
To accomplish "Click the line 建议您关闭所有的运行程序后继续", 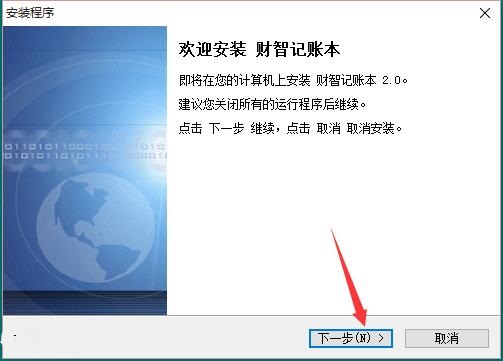I will coord(272,104).
